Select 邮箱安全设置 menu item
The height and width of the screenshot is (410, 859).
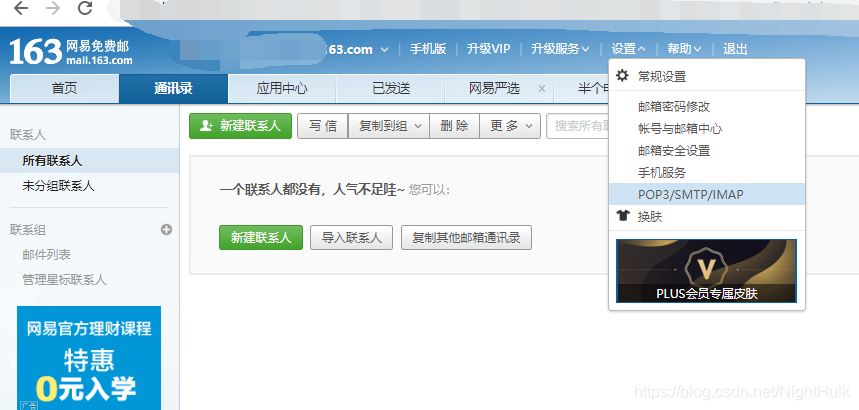click(707, 150)
